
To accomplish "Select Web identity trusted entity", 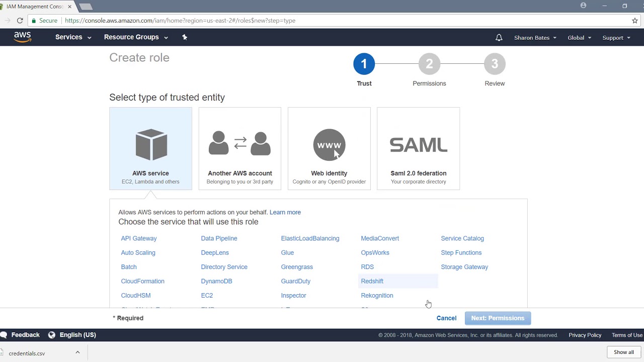I will [329, 148].
